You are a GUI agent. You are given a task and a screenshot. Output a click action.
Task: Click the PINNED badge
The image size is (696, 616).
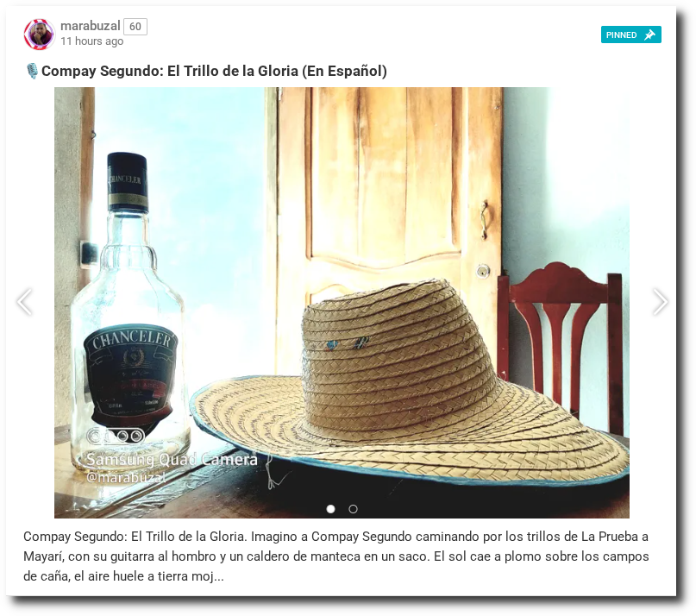point(630,35)
